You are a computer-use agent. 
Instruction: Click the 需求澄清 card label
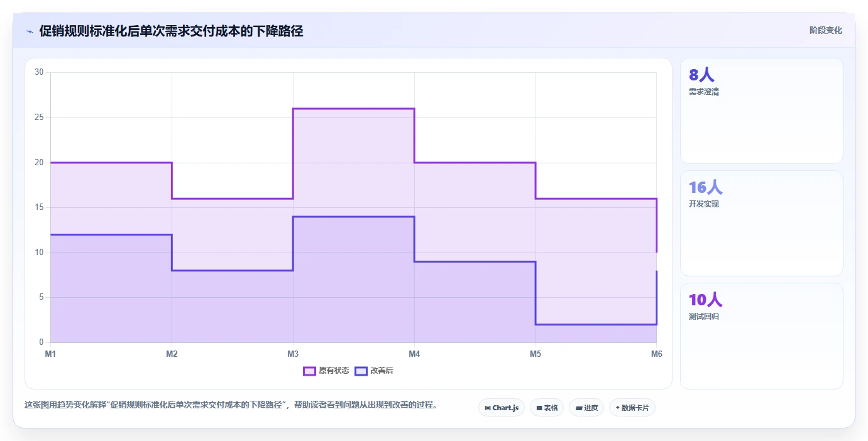click(x=704, y=92)
